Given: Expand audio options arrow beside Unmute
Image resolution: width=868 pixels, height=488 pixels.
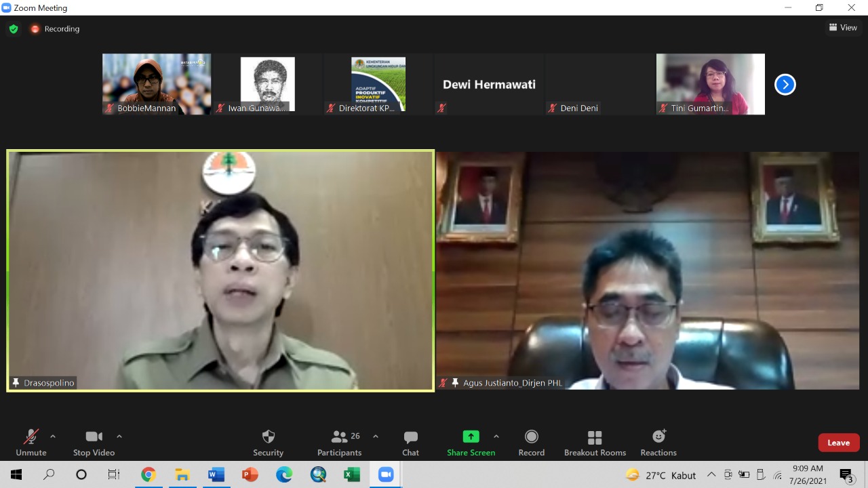Looking at the screenshot, I should coord(53,436).
